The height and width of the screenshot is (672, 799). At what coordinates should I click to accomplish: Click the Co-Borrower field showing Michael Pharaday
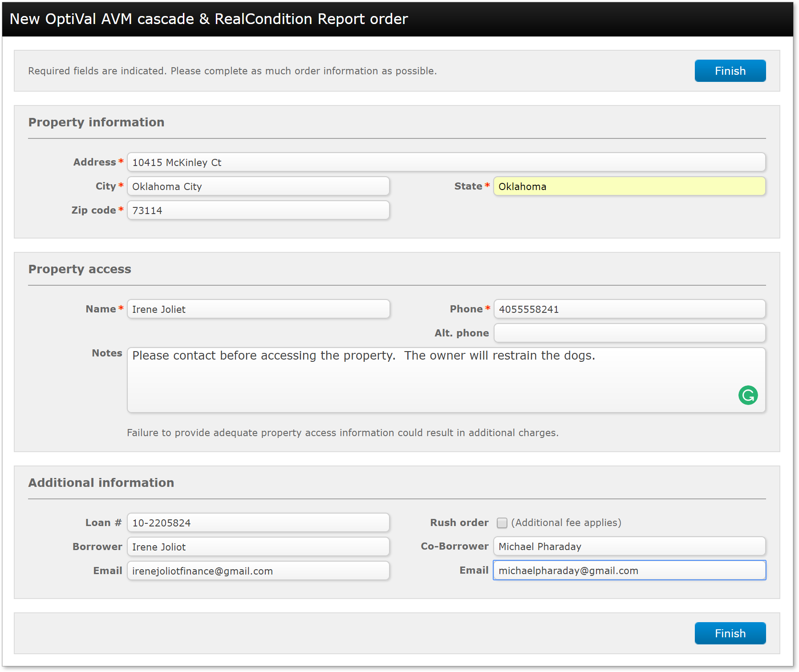click(629, 547)
